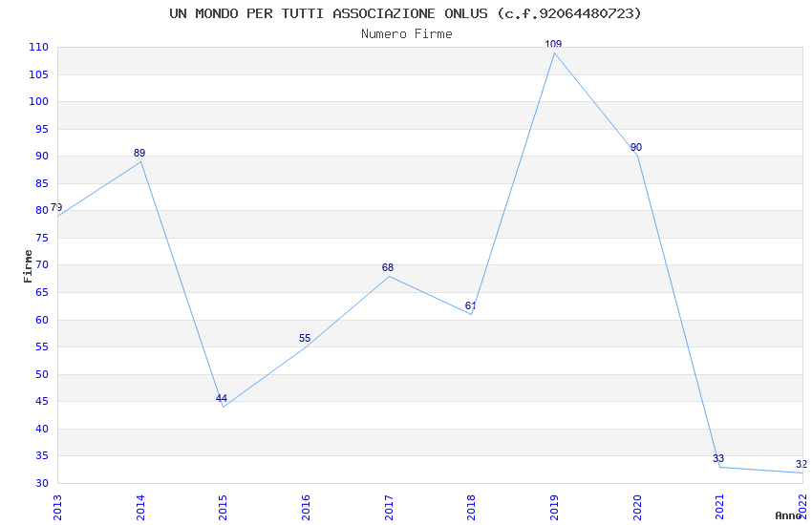Click the y-axis tick value 35
Image resolution: width=812 pixels, height=525 pixels.
(x=41, y=455)
